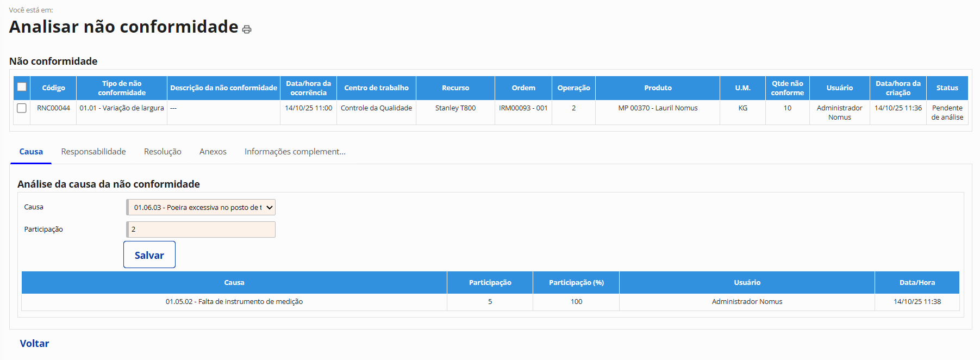The width and height of the screenshot is (980, 360).
Task: Click the cause row 01.05.02 - Falta de instrumento
Action: coord(234,302)
